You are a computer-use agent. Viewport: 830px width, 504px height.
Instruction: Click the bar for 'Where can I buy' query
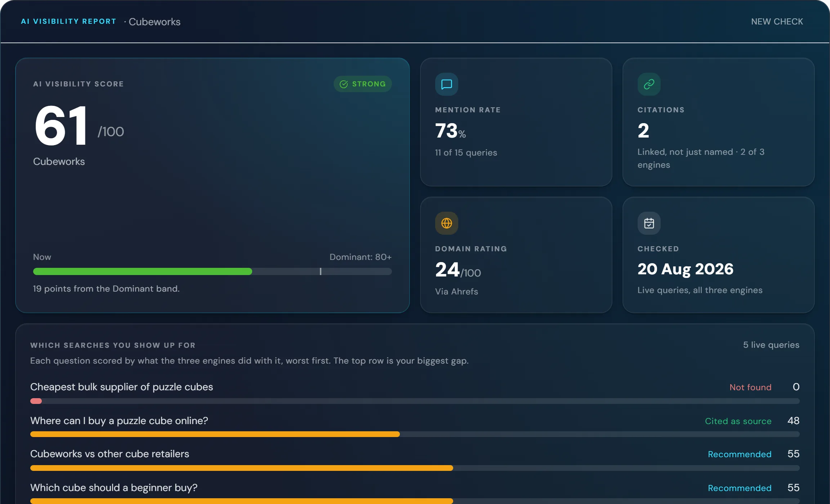[415, 434]
